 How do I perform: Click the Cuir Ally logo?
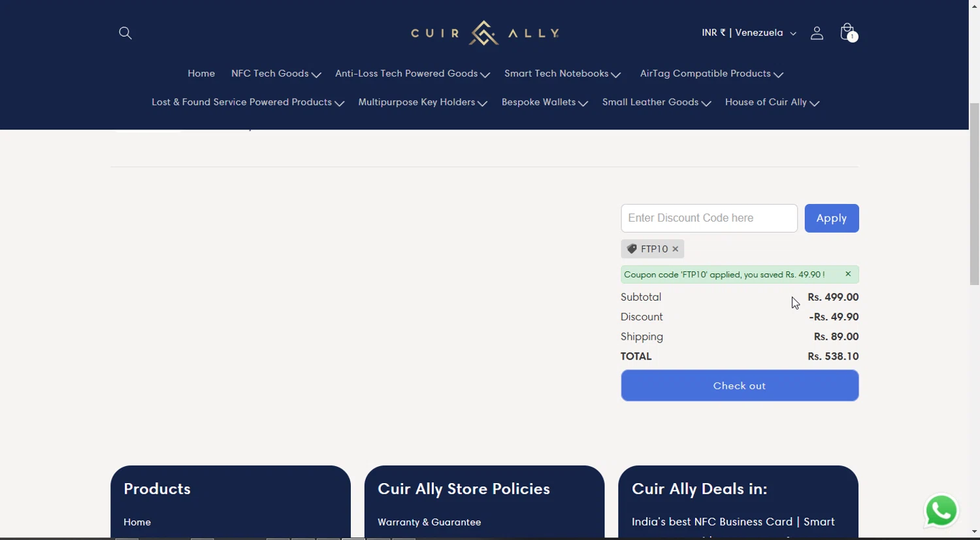click(x=485, y=33)
